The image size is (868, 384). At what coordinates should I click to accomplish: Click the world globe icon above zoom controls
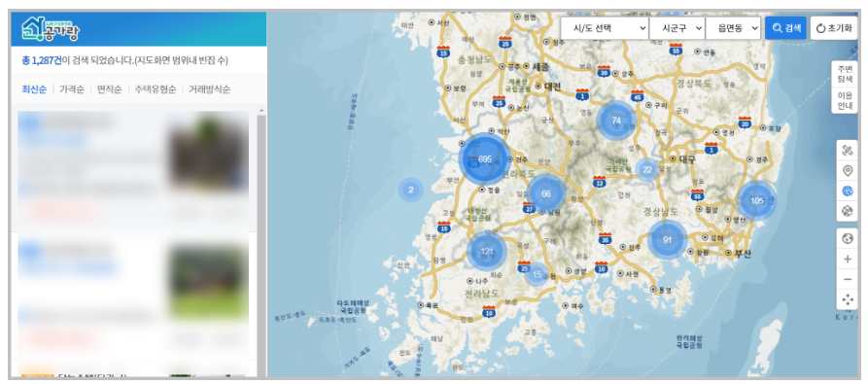click(847, 238)
